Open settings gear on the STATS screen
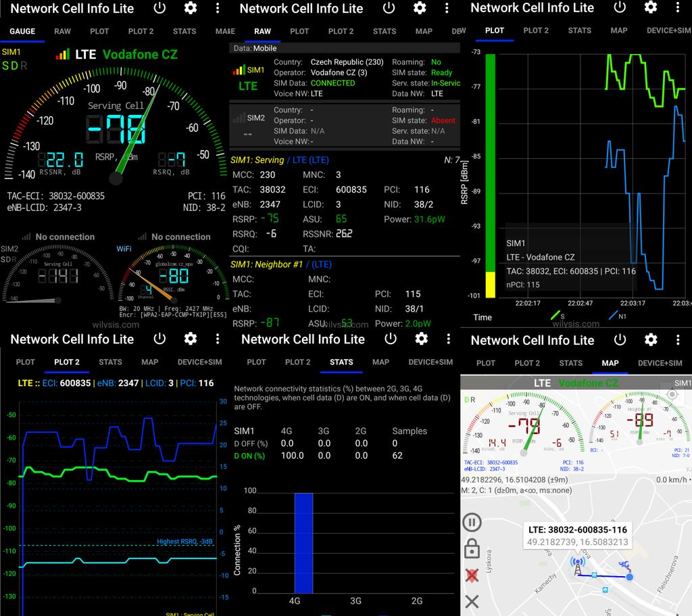 coord(422,339)
